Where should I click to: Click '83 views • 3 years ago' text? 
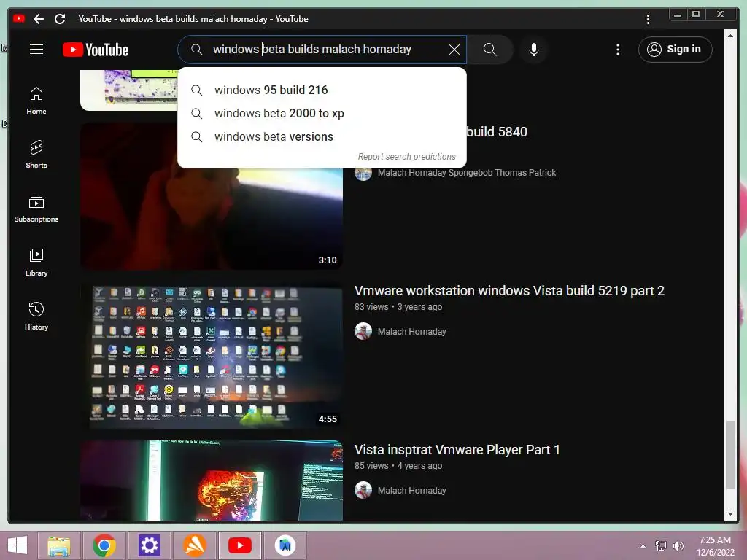coord(398,307)
